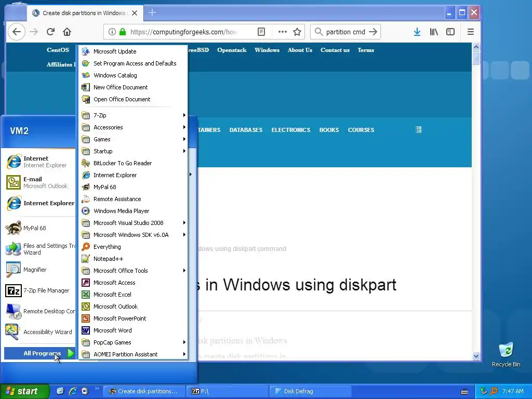
Task: Switch to the F:\ 7-Zip taskbar button
Action: point(228,391)
